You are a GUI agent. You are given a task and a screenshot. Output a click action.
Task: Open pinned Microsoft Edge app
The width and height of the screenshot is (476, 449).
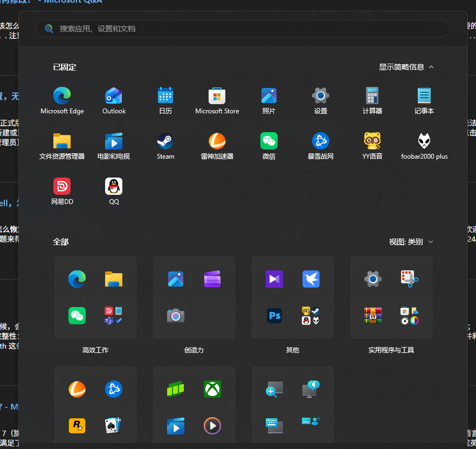point(62,101)
